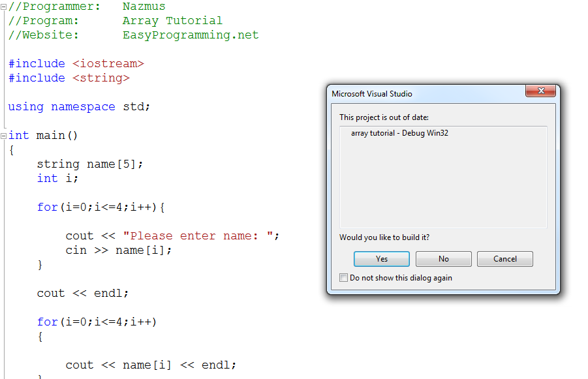The width and height of the screenshot is (588, 379).
Task: Select the 'EasyProgramming.net' website comment text
Action: 191,35
